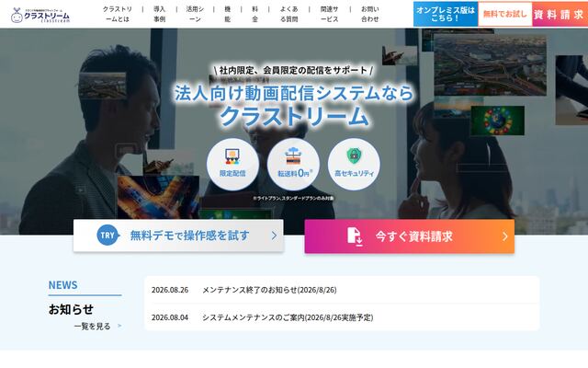Viewport: 588px width, 368px height.
Task: Click the 今すぐ資料請求 button
Action: (410, 236)
